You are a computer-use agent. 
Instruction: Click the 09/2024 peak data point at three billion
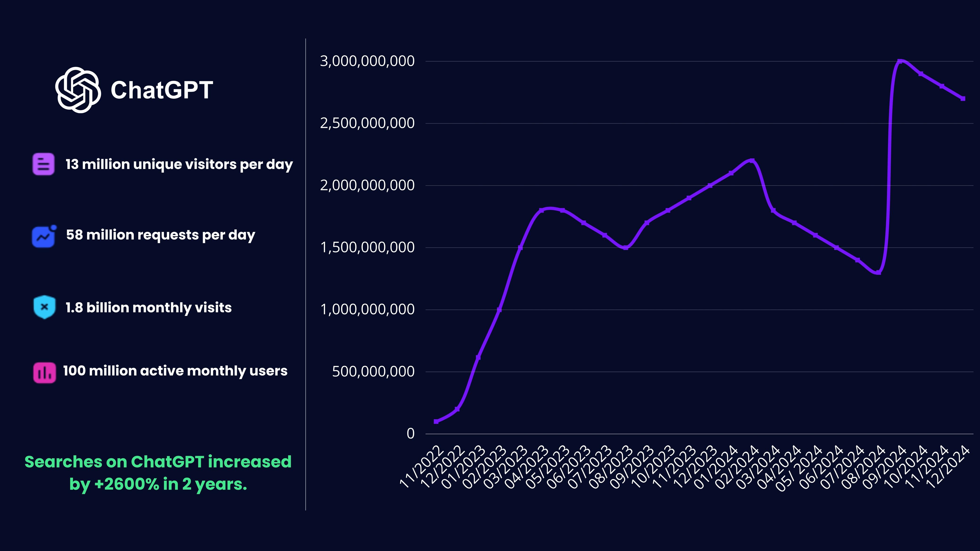point(900,61)
